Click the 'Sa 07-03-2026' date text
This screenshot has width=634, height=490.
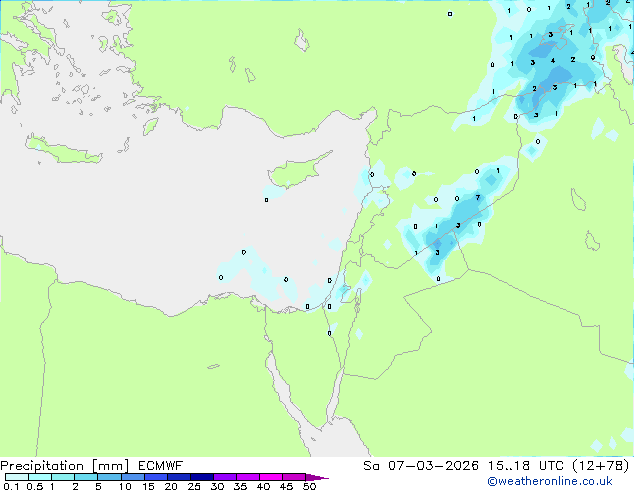(x=421, y=466)
